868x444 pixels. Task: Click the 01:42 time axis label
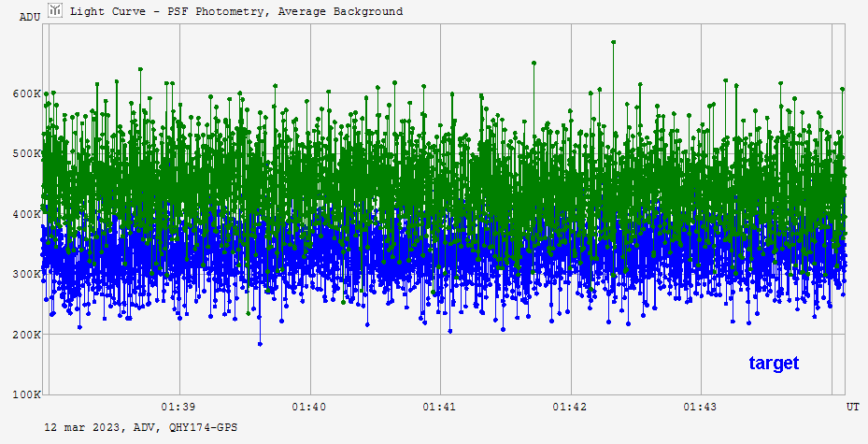click(x=570, y=407)
